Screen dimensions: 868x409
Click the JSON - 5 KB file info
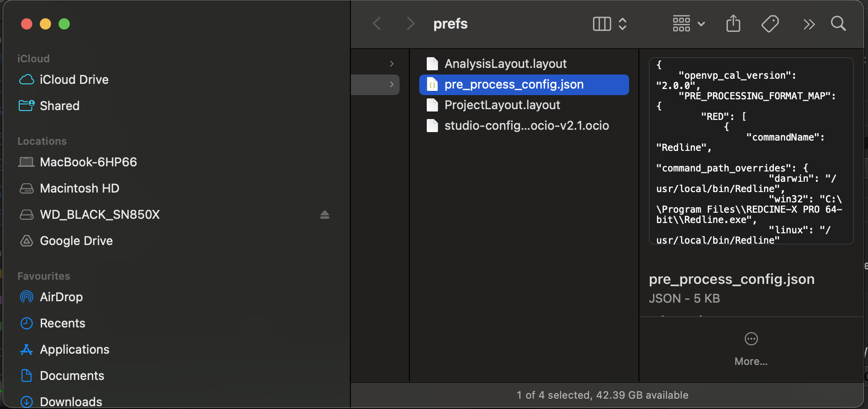[x=684, y=298]
